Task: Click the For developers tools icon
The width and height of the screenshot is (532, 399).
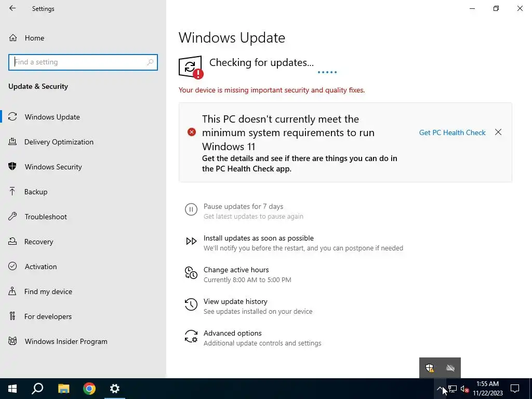Action: [12, 316]
